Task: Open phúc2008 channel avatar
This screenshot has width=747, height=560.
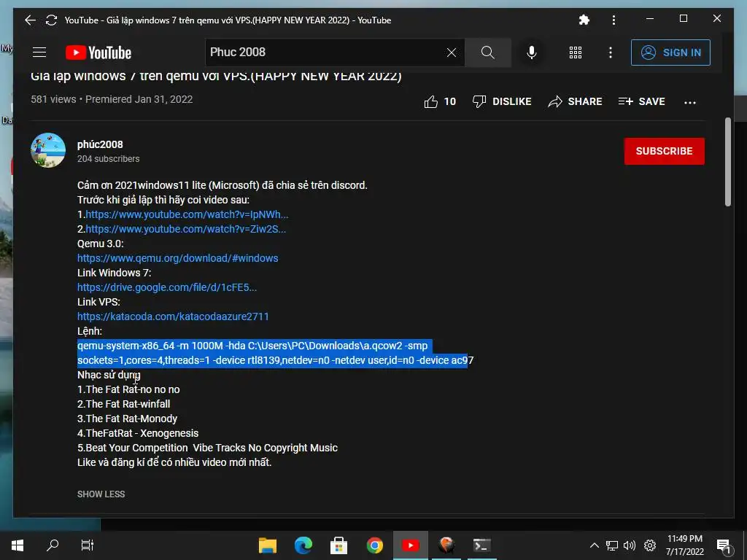Action: 48,150
